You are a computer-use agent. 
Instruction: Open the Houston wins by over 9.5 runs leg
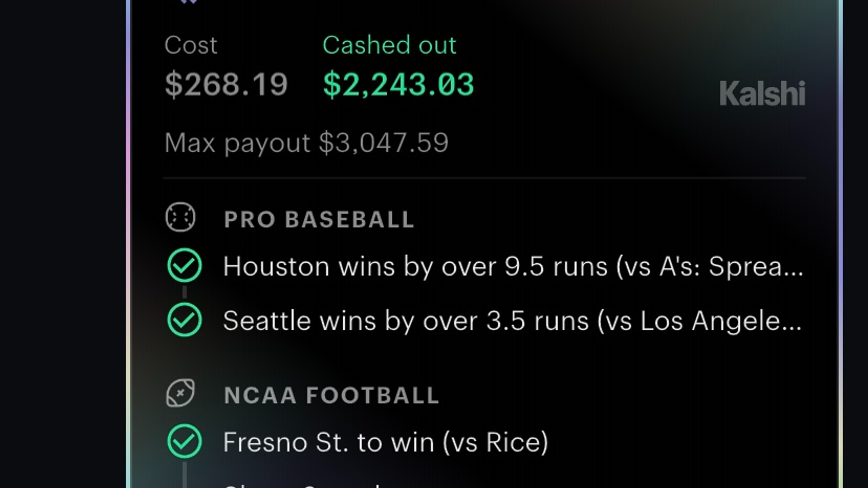[x=513, y=267]
